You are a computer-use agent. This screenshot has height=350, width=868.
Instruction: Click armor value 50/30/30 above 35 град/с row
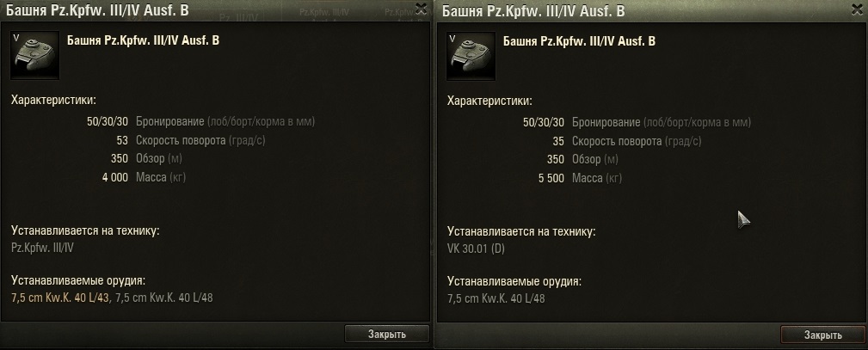[x=544, y=122]
